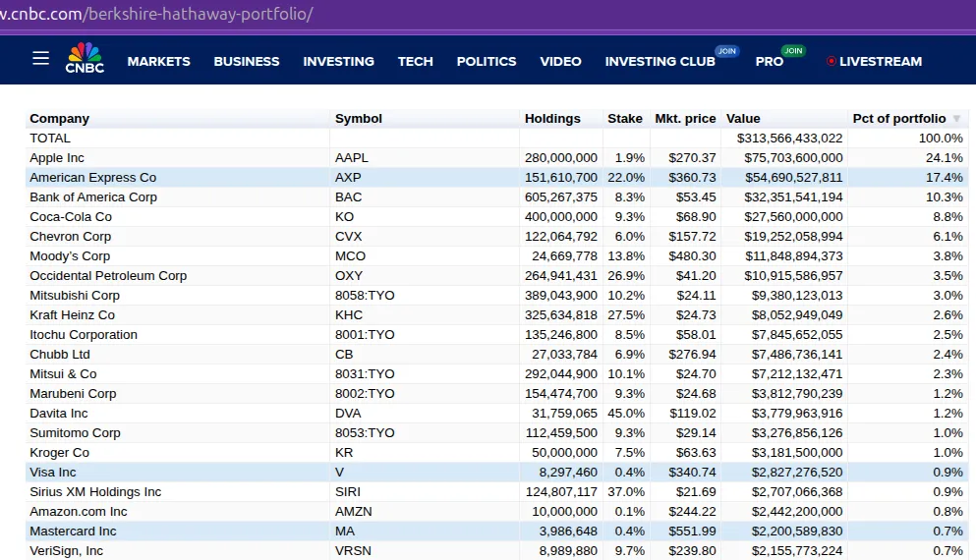This screenshot has width=976, height=560.
Task: Sort table by Holdings column header
Action: [x=552, y=118]
